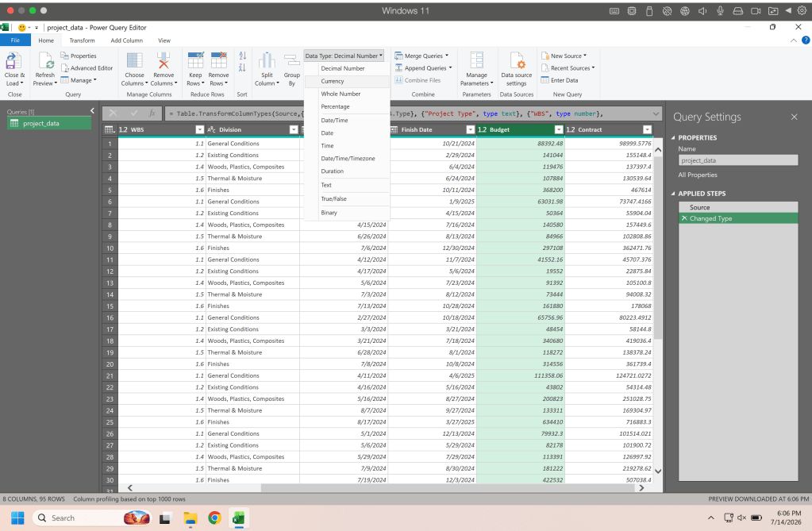This screenshot has width=812, height=531.
Task: Click the Division column text type icon
Action: (x=211, y=129)
